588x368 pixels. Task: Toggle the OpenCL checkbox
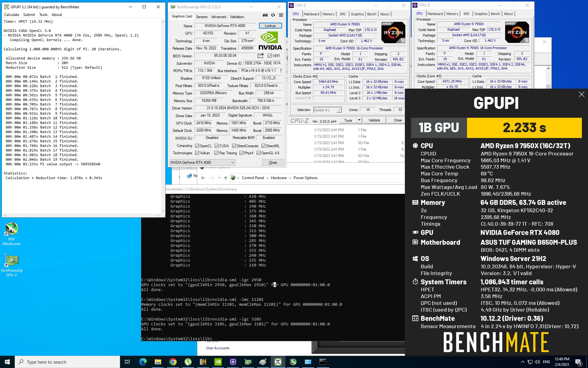197,146
